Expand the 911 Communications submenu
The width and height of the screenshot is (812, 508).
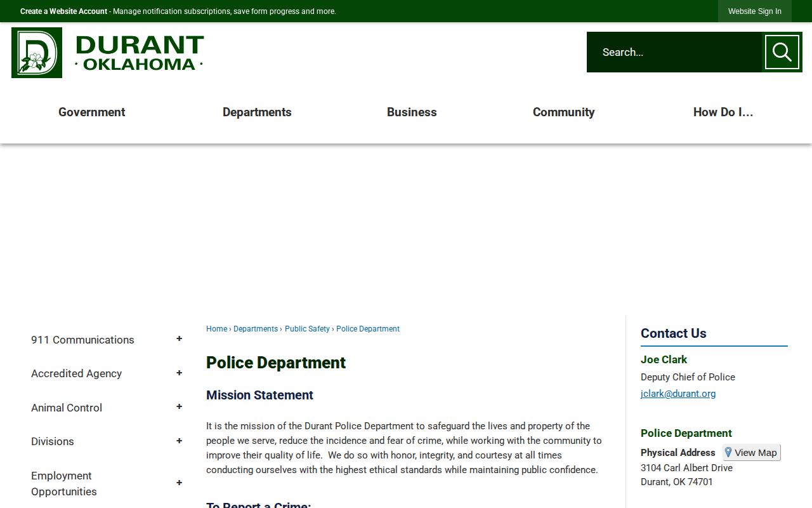coord(179,339)
